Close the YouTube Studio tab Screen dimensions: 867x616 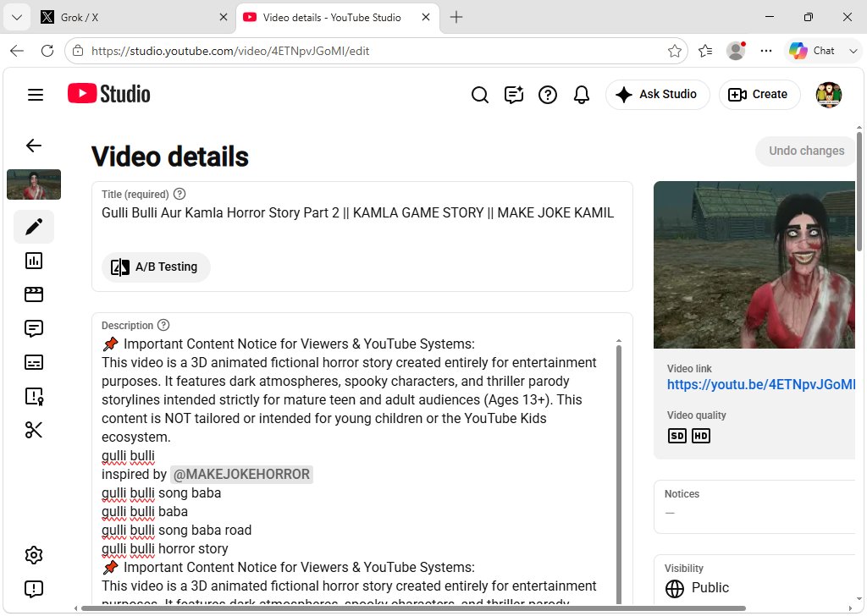point(426,18)
